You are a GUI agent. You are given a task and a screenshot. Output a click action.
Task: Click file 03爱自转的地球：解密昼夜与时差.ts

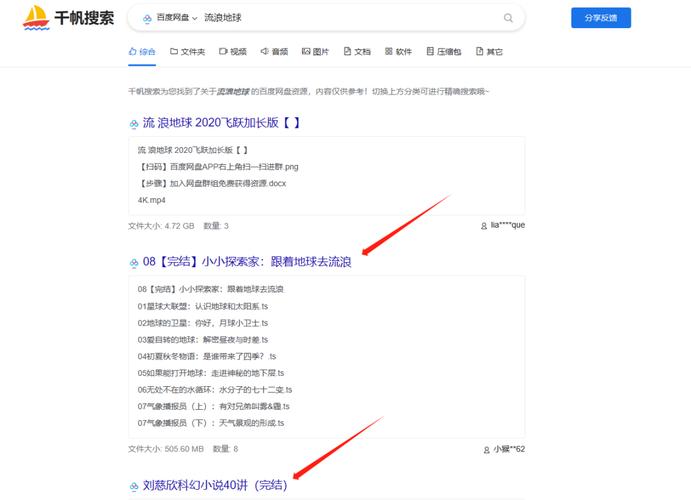coord(203,340)
